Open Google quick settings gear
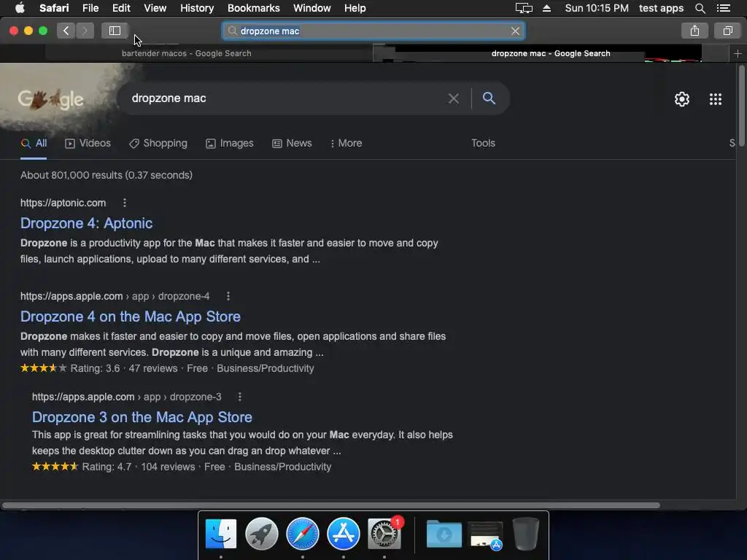Screen dimensions: 747x560 point(682,99)
